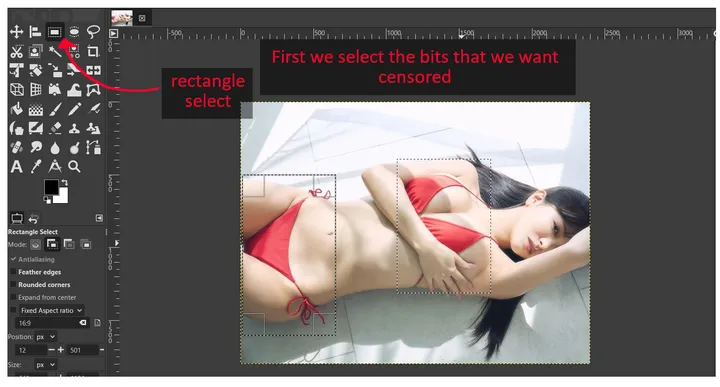Viewport: 720px width, 387px height.
Task: Select the Gradient tool
Action: [35, 109]
